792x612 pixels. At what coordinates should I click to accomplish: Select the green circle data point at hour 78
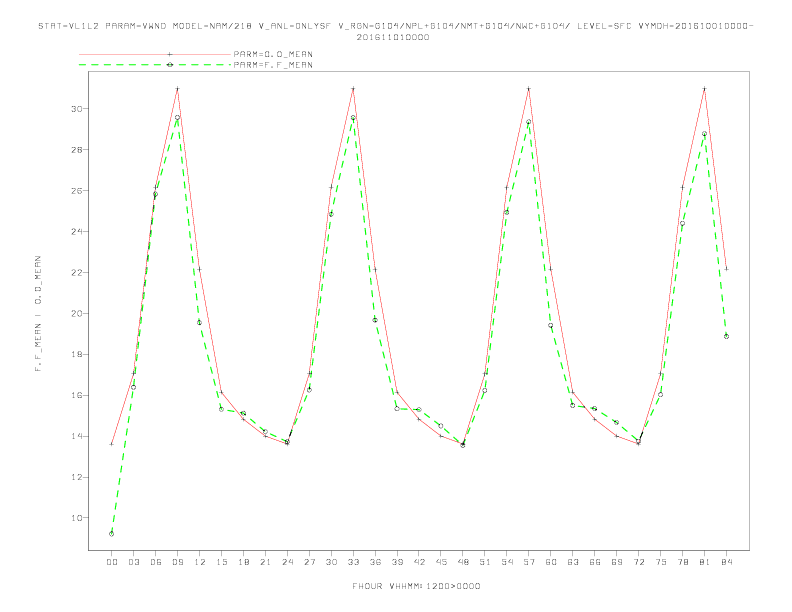[x=682, y=223]
